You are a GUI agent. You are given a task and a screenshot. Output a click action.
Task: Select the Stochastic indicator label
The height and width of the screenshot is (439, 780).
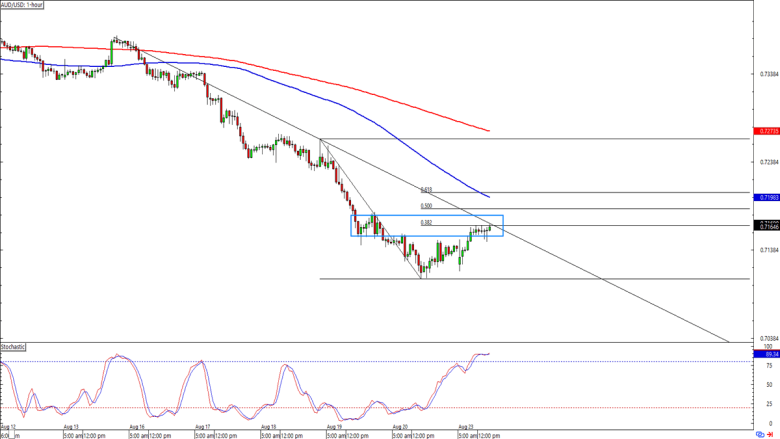[13, 347]
